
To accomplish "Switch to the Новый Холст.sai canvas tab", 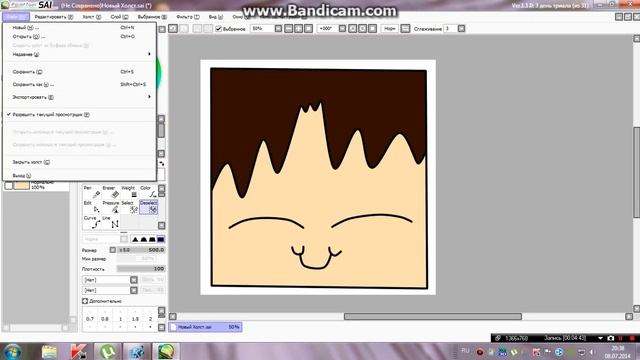I will [205, 327].
